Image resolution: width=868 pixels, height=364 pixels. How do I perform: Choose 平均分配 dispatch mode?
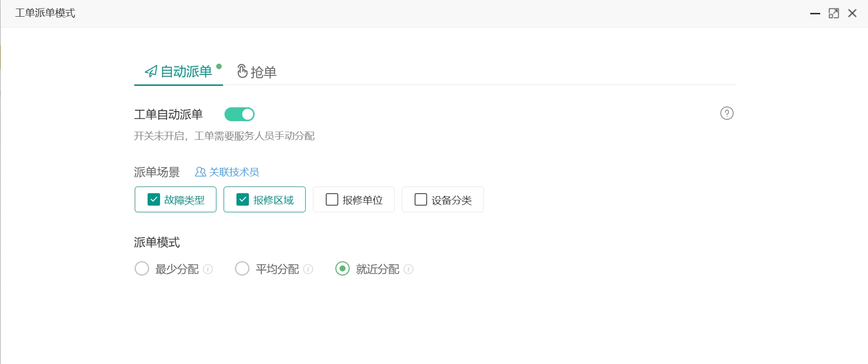242,269
